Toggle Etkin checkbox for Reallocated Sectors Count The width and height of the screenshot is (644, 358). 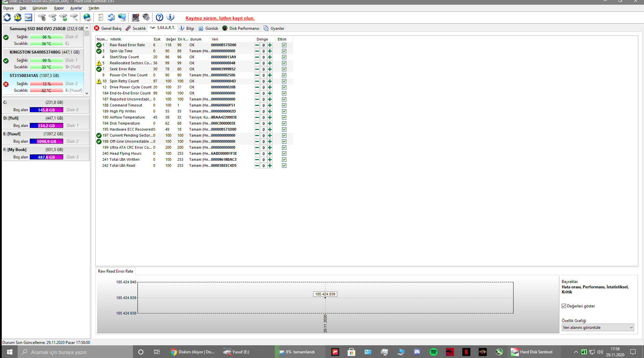(x=284, y=63)
